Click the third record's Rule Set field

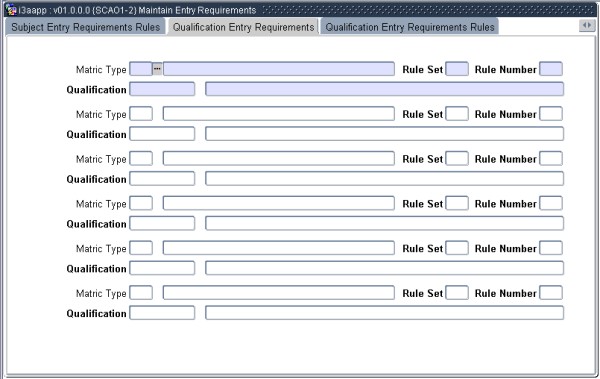point(457,159)
